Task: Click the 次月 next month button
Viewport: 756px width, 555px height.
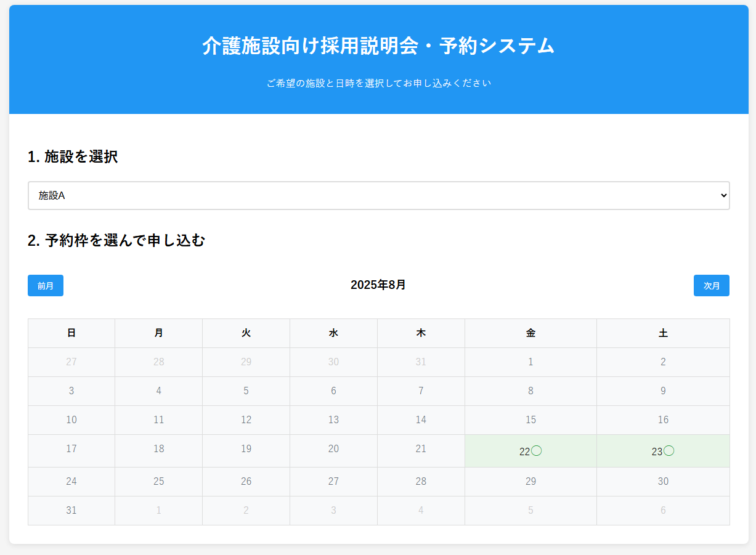Action: click(711, 286)
